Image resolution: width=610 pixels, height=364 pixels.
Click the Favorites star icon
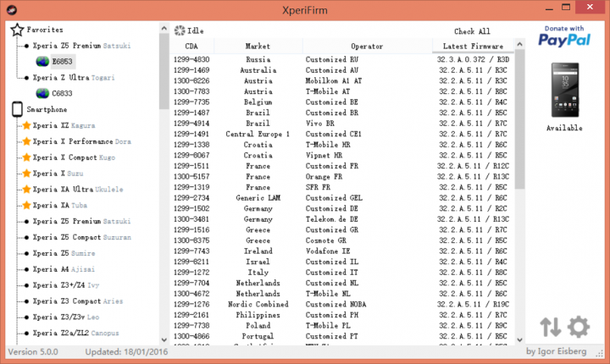[17, 30]
